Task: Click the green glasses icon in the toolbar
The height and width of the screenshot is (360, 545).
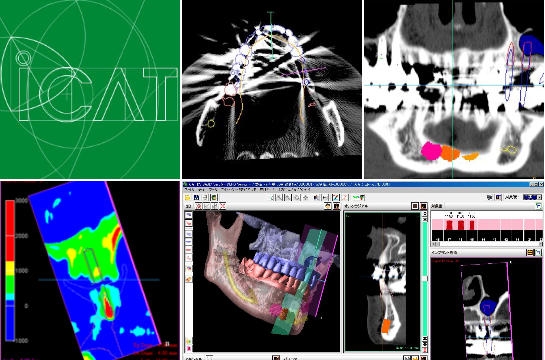Action: (358, 198)
